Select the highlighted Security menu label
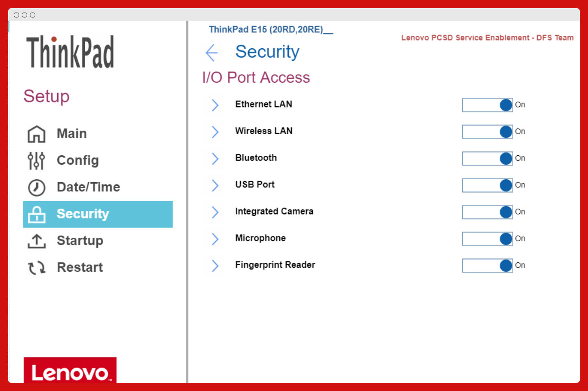Image resolution: width=588 pixels, height=391 pixels. point(83,214)
